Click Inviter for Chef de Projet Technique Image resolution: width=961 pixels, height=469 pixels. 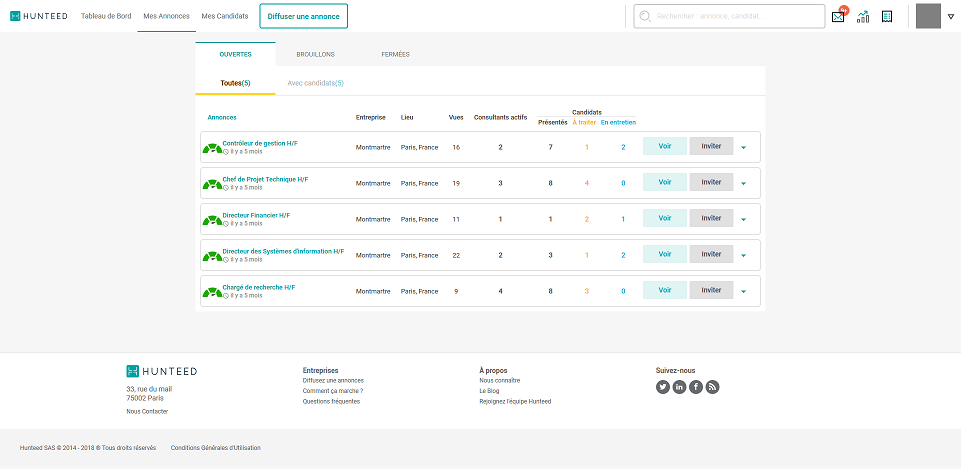click(x=712, y=182)
